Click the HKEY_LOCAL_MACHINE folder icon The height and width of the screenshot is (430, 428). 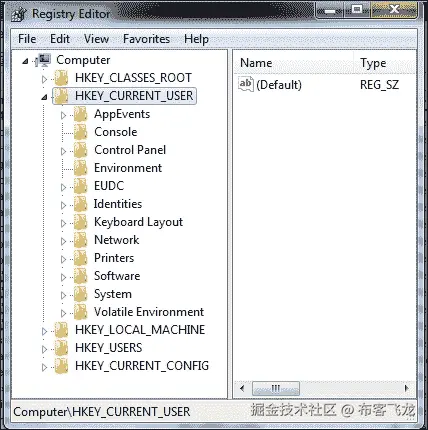61,330
